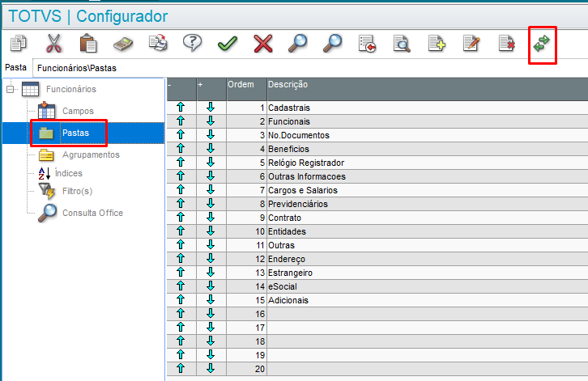
Task: Move Cargos e Salarios row up
Action: (x=181, y=190)
